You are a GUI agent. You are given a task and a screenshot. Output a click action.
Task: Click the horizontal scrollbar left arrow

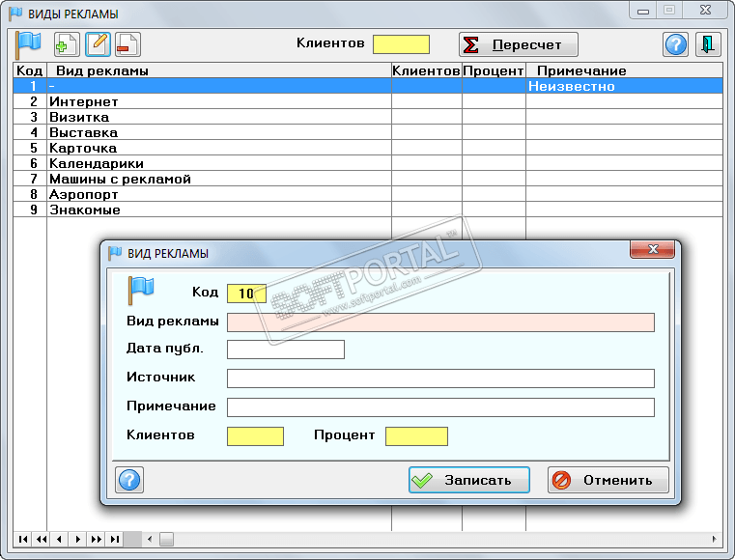(x=150, y=540)
